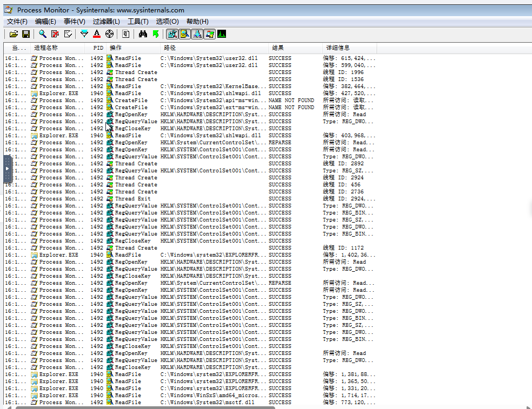Toggle Show Process and Thread Activity

pyautogui.click(x=209, y=34)
